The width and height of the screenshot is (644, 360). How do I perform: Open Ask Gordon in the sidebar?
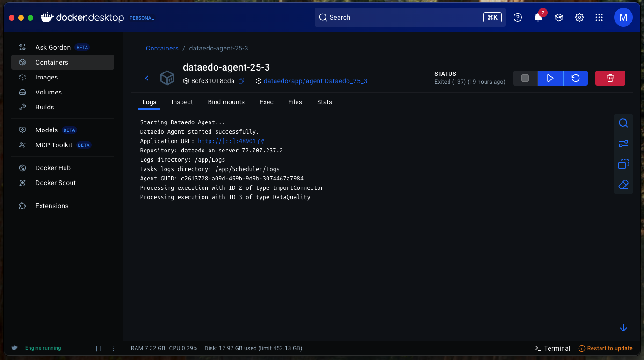[62, 47]
